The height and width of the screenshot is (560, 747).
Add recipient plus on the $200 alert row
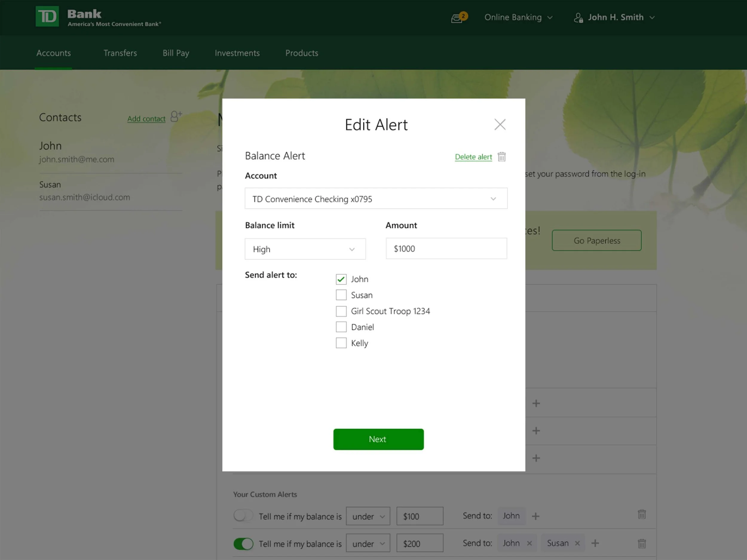tap(595, 543)
